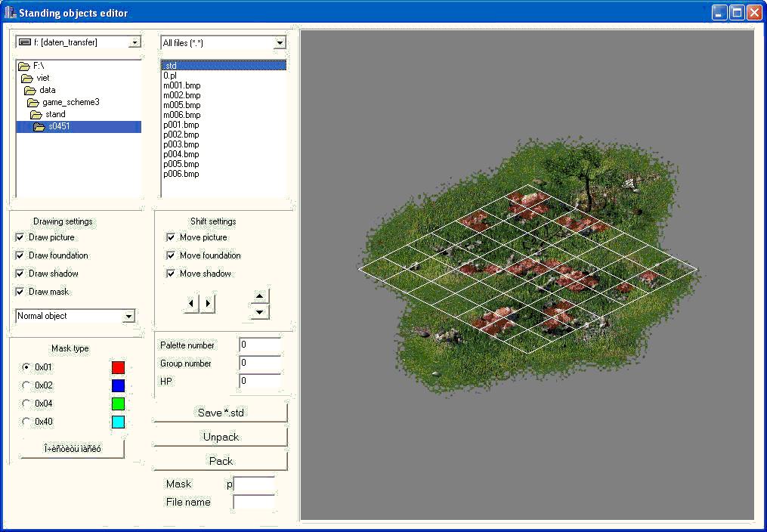The width and height of the screenshot is (767, 532).
Task: Select mask type 0x02 radio button
Action: point(26,385)
